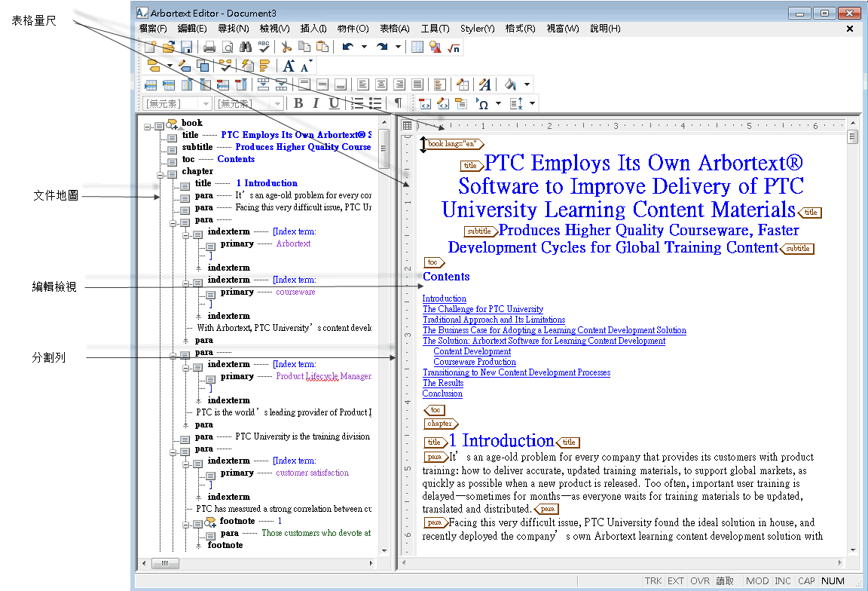The width and height of the screenshot is (868, 591).
Task: Run spell check via ABC checkmark icon
Action: (264, 47)
